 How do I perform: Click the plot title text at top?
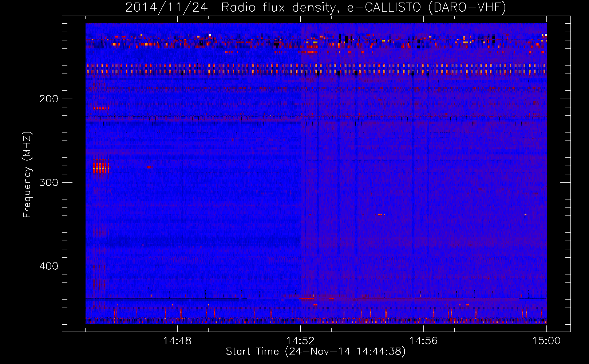click(x=316, y=7)
